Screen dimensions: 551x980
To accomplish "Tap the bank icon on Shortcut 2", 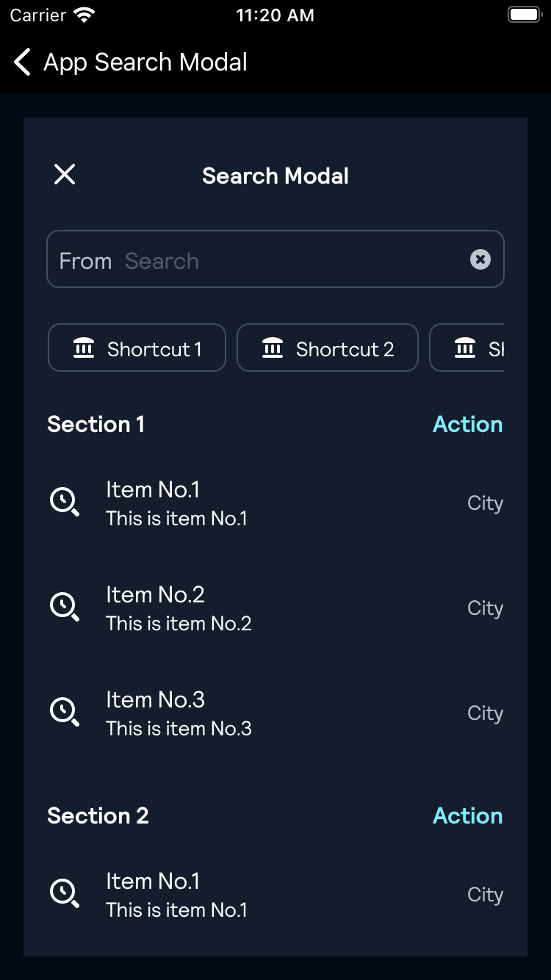I will tap(273, 348).
